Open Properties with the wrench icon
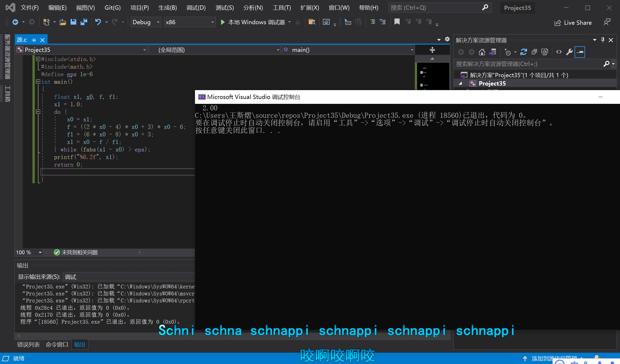 [569, 52]
